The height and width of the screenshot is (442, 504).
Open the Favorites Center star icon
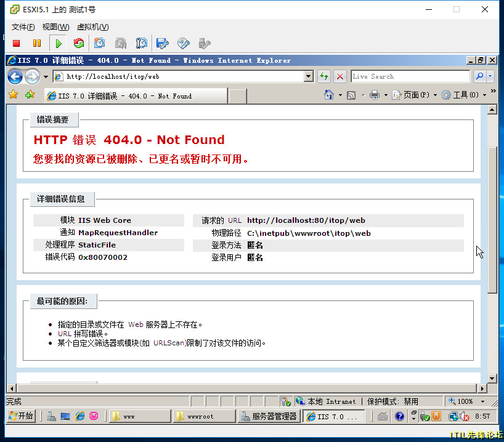pyautogui.click(x=14, y=95)
